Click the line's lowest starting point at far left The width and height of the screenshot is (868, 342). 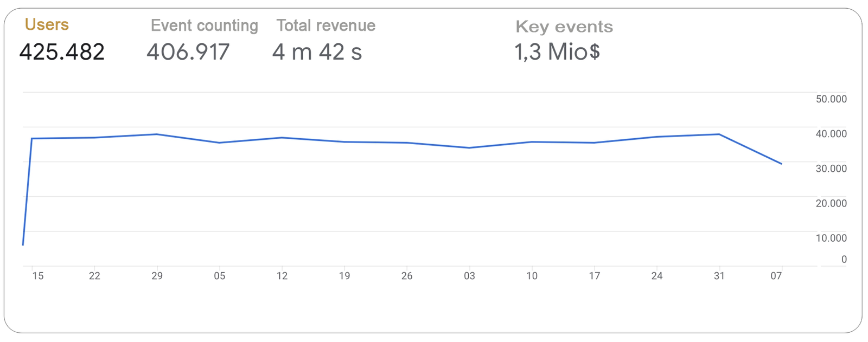(x=23, y=245)
